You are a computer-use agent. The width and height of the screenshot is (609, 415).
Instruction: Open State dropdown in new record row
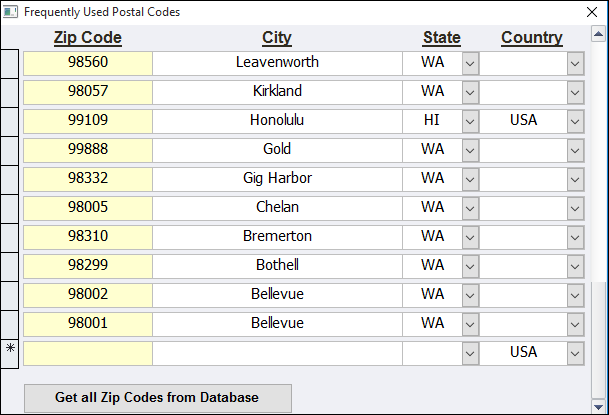coord(471,352)
